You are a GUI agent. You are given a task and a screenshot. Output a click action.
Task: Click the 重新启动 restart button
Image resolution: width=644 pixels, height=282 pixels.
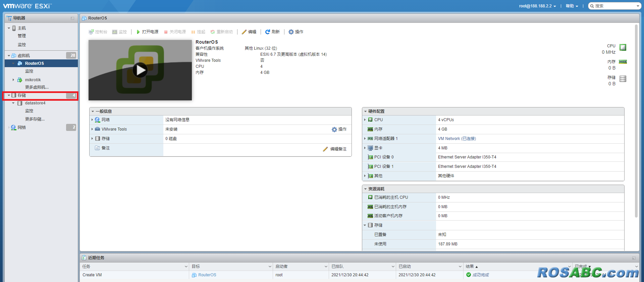click(x=221, y=32)
